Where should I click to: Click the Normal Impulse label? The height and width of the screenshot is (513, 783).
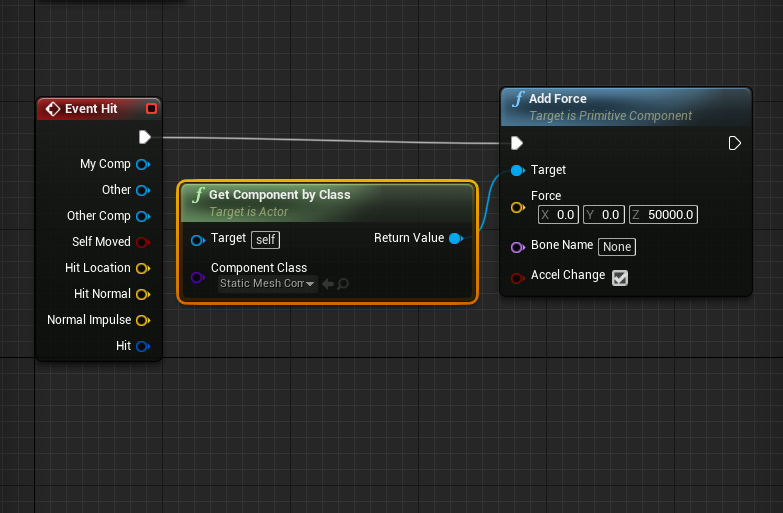89,320
